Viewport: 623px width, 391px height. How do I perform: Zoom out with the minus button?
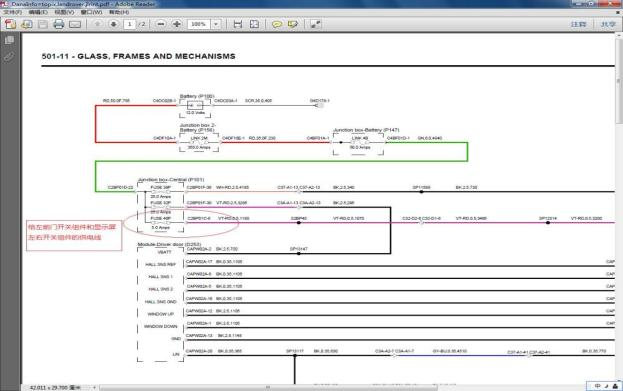(x=161, y=24)
